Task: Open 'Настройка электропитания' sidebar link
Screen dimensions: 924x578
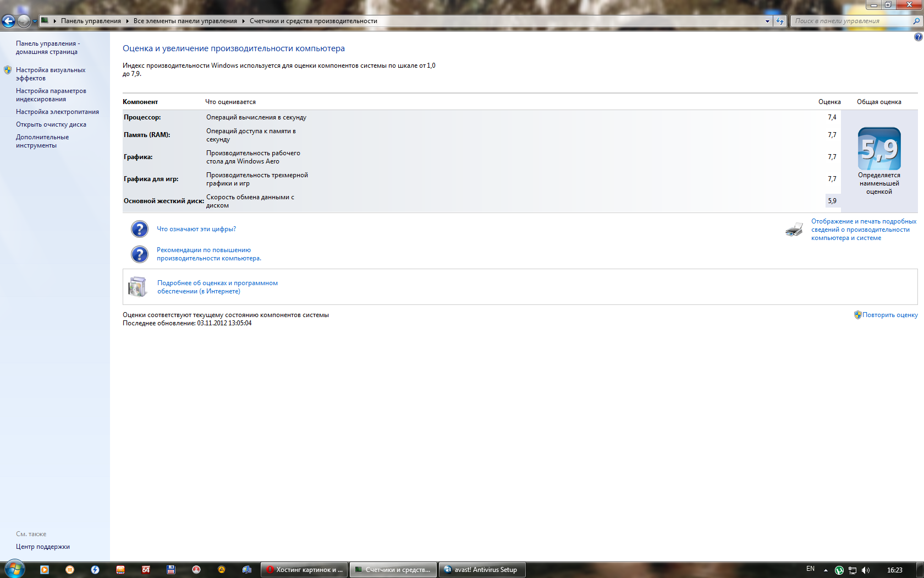Action: (57, 112)
